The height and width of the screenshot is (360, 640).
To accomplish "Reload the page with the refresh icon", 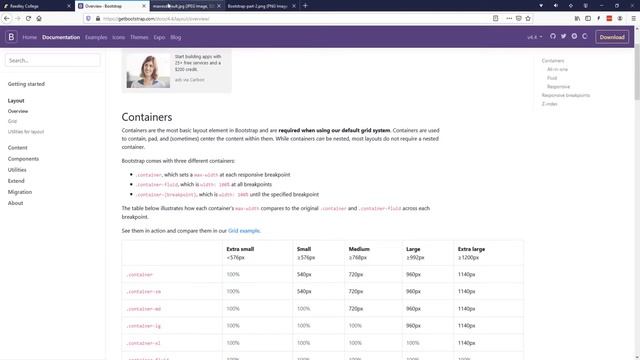I will click(x=28, y=18).
